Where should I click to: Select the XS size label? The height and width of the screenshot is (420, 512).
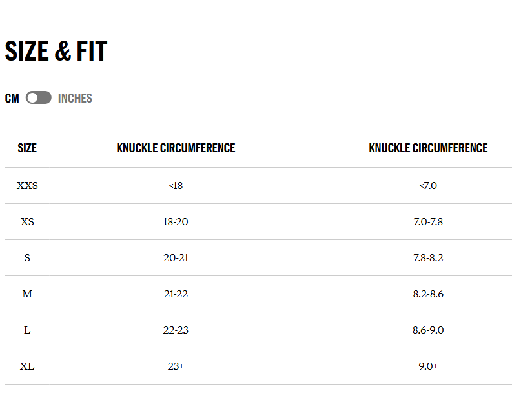(27, 222)
